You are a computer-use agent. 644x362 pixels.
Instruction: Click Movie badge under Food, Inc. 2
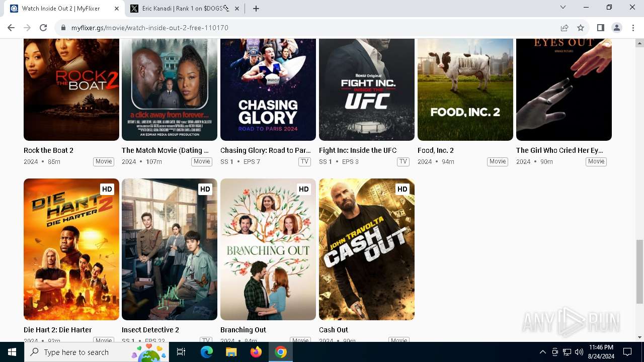coord(498,161)
